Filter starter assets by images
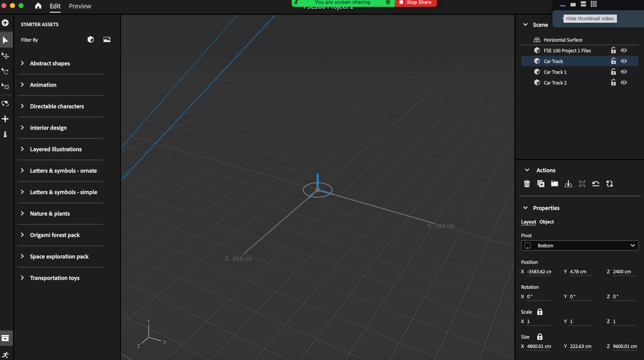This screenshot has width=644, height=360. (x=107, y=39)
